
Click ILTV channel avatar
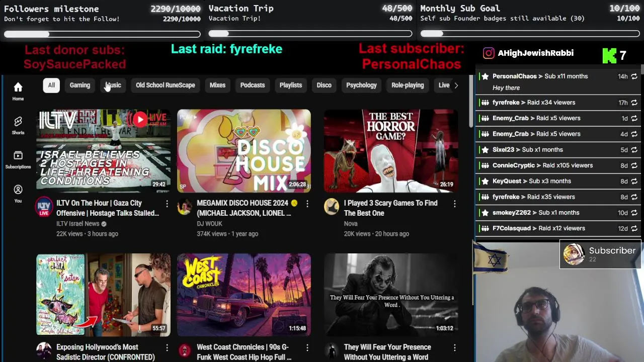[x=44, y=207]
